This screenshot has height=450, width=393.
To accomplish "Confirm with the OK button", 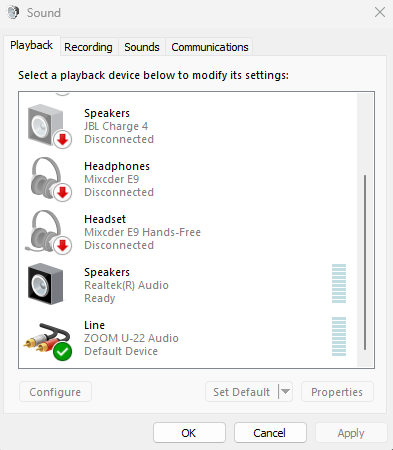I will pos(189,433).
